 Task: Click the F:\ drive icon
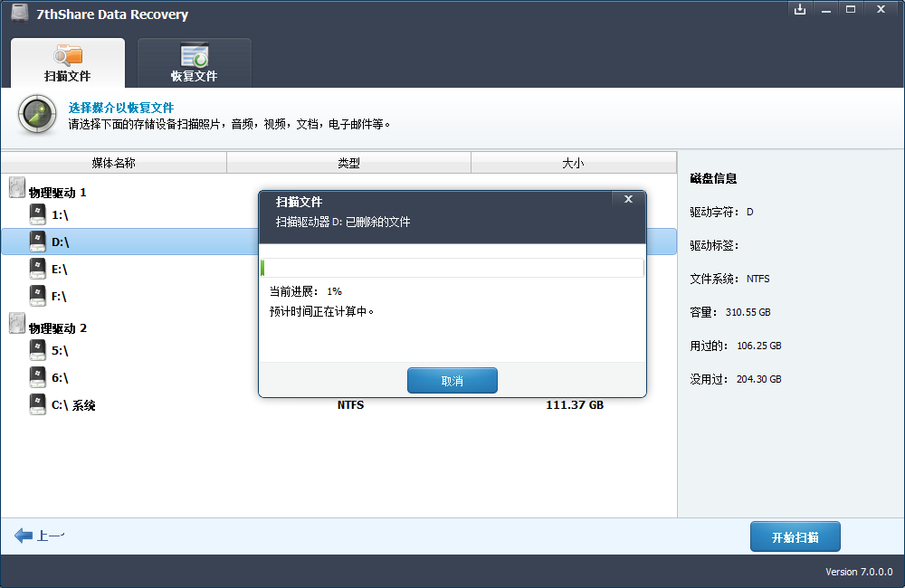(x=37, y=296)
